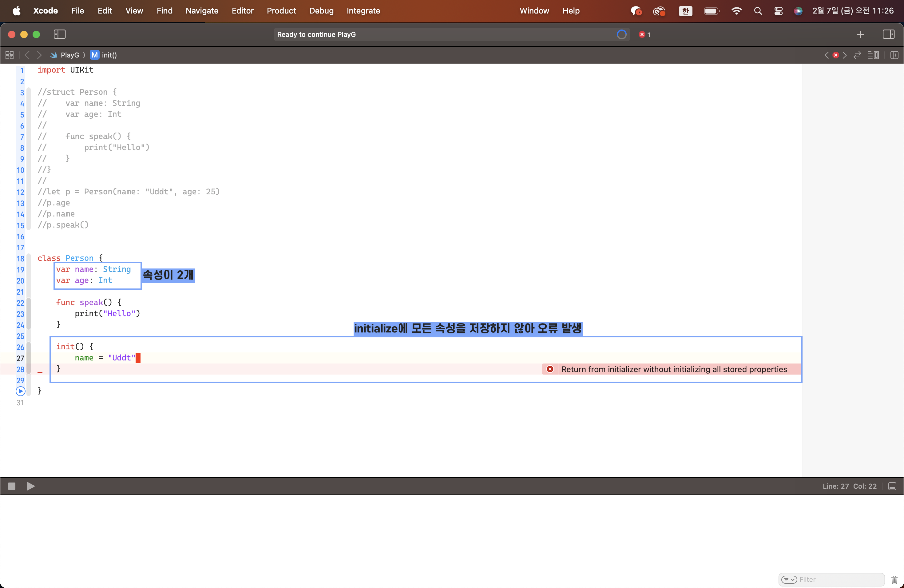Toggle the left navigator sidebar
This screenshot has width=904, height=588.
(60, 34)
